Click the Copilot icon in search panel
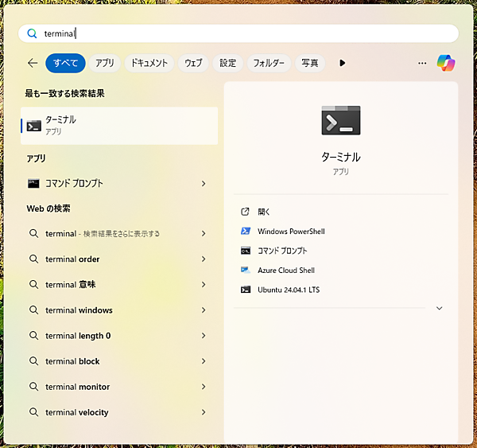This screenshot has height=448, width=477. coord(446,63)
